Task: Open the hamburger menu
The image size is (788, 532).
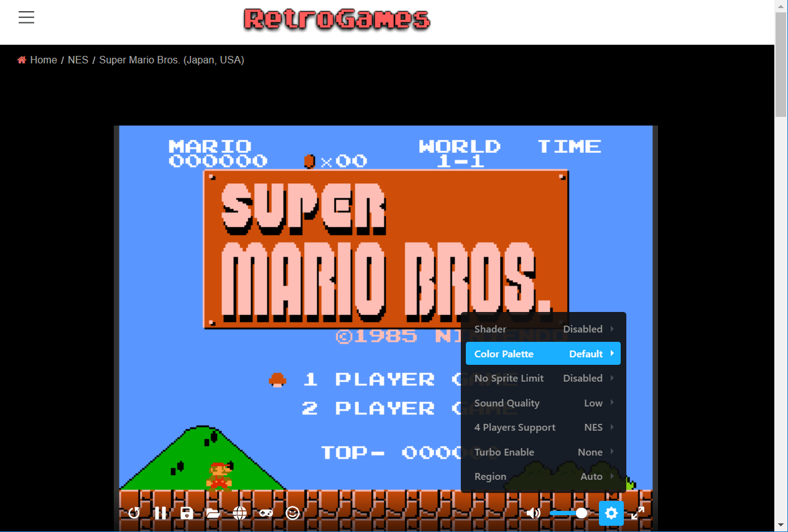Action: point(26,17)
